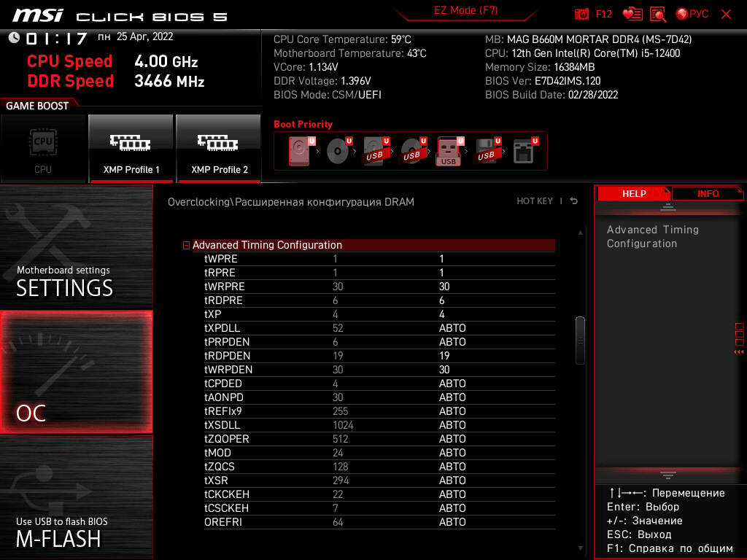
Task: Select the network boot device icon
Action: coord(525,151)
